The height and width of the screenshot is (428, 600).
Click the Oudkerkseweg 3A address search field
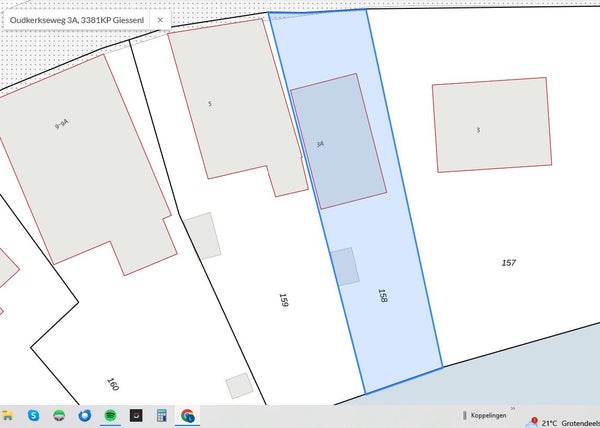(x=76, y=19)
